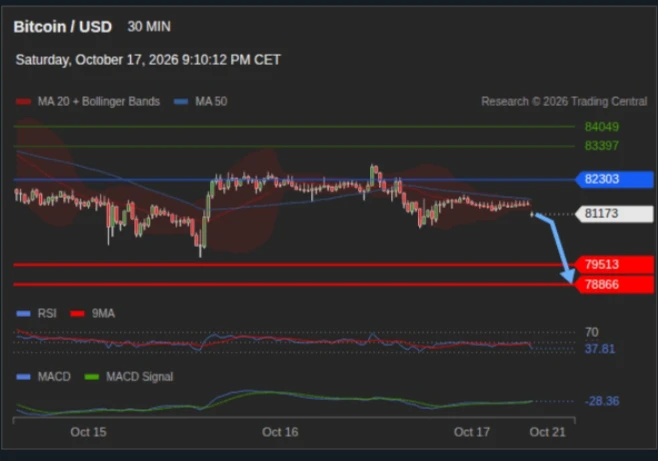The width and height of the screenshot is (658, 461).
Task: Click the RSI blue legend swatch
Action: 24,314
